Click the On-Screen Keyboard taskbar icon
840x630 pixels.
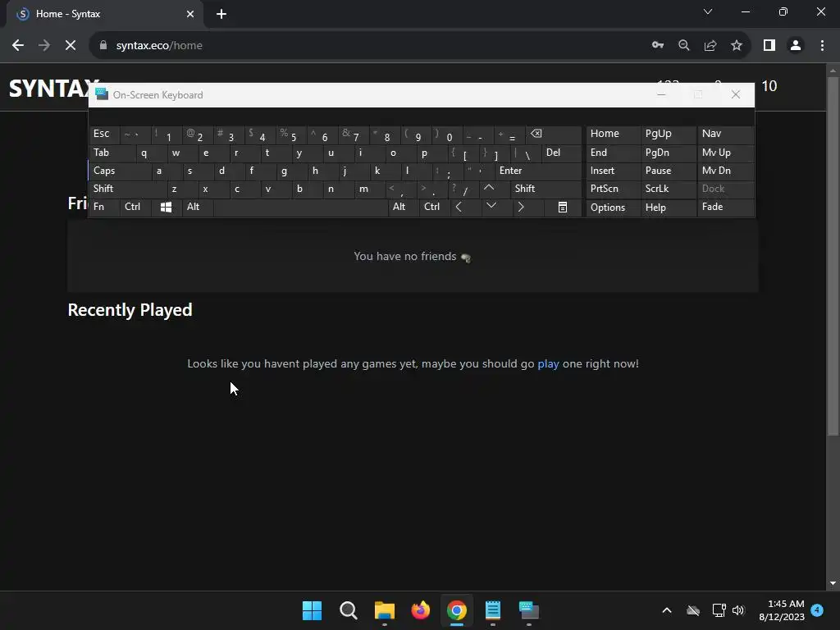pyautogui.click(x=529, y=610)
